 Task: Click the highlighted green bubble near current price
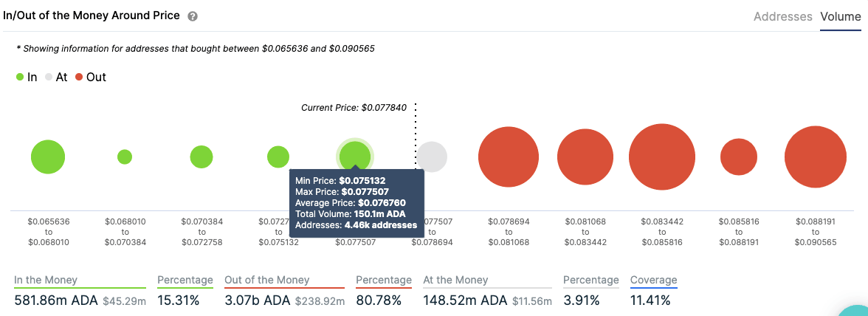click(x=355, y=155)
